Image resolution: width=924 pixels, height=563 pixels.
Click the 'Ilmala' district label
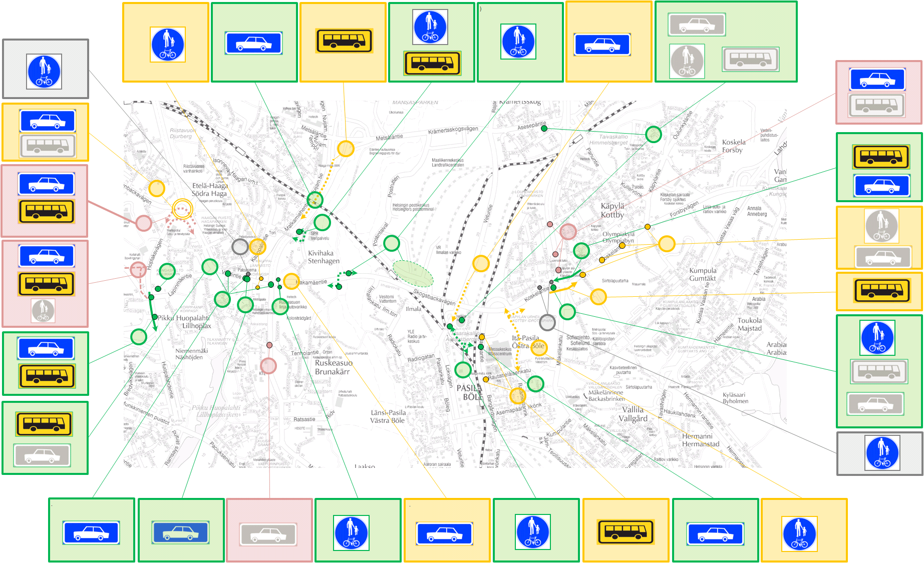[x=413, y=309]
